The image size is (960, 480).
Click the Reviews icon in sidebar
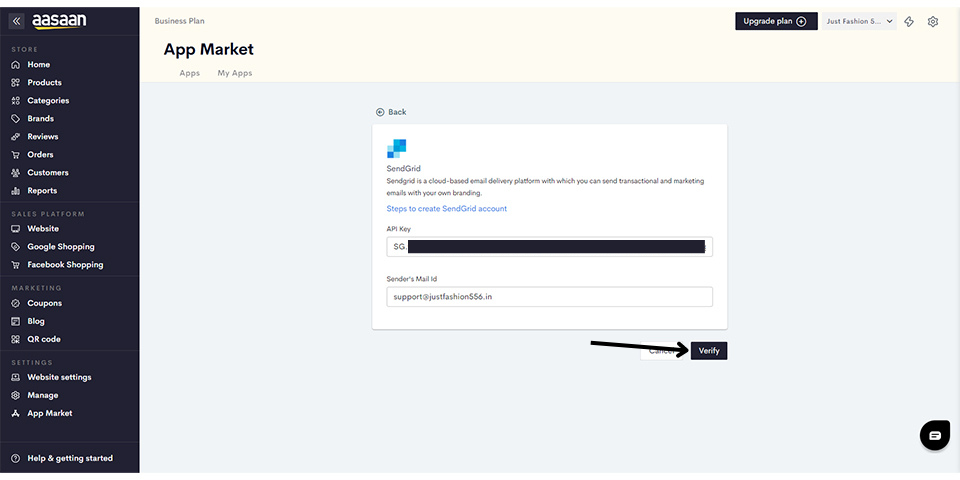coord(16,137)
